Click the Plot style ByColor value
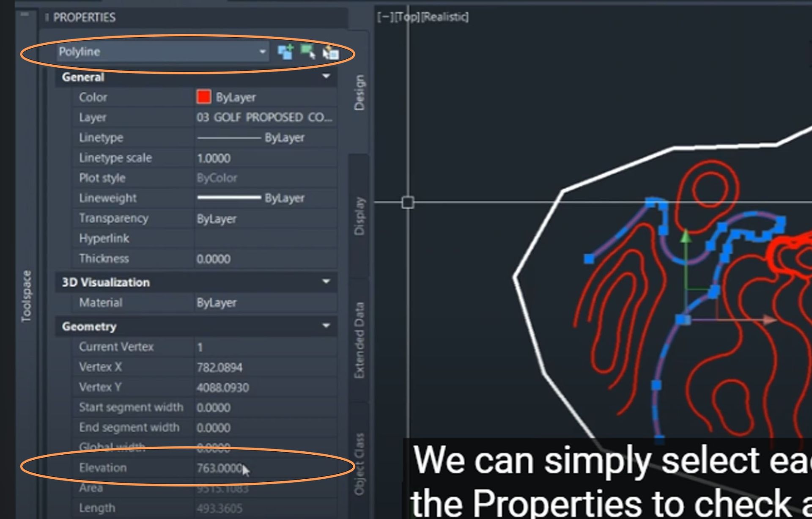 click(x=265, y=178)
